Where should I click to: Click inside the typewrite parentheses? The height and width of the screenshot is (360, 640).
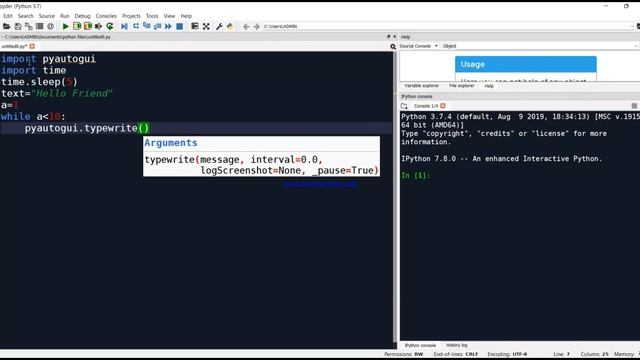coord(144,128)
